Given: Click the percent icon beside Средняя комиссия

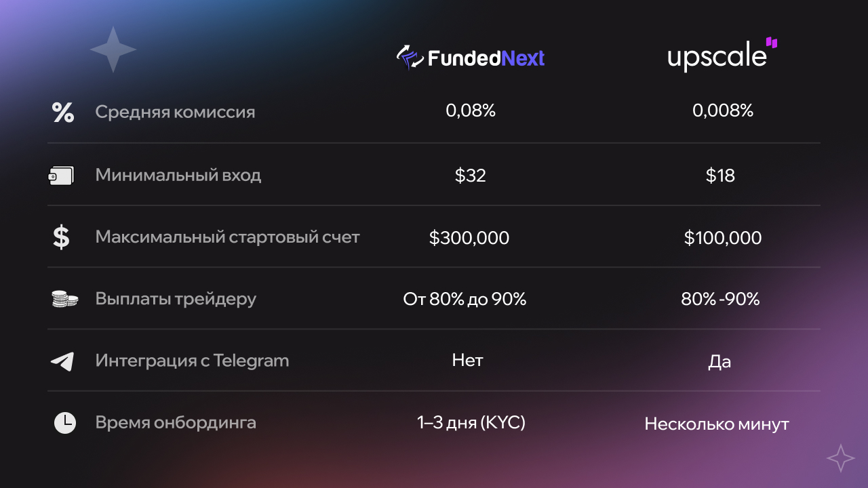Looking at the screenshot, I should click(x=63, y=113).
